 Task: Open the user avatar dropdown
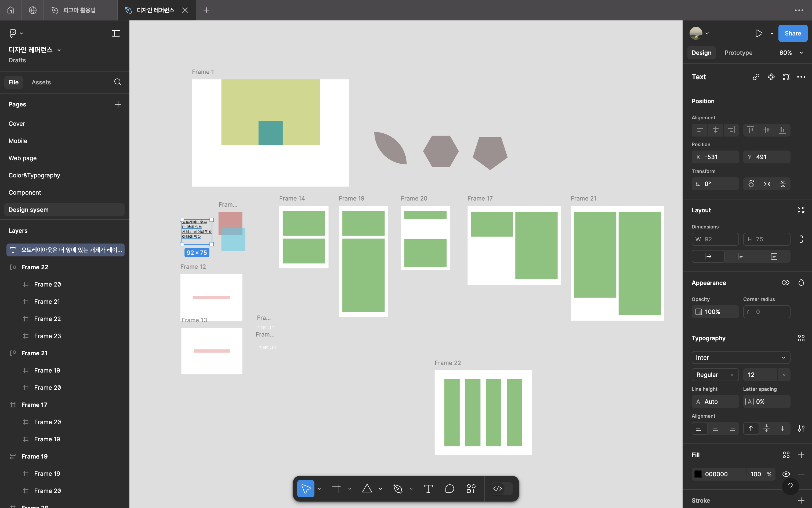click(x=699, y=33)
